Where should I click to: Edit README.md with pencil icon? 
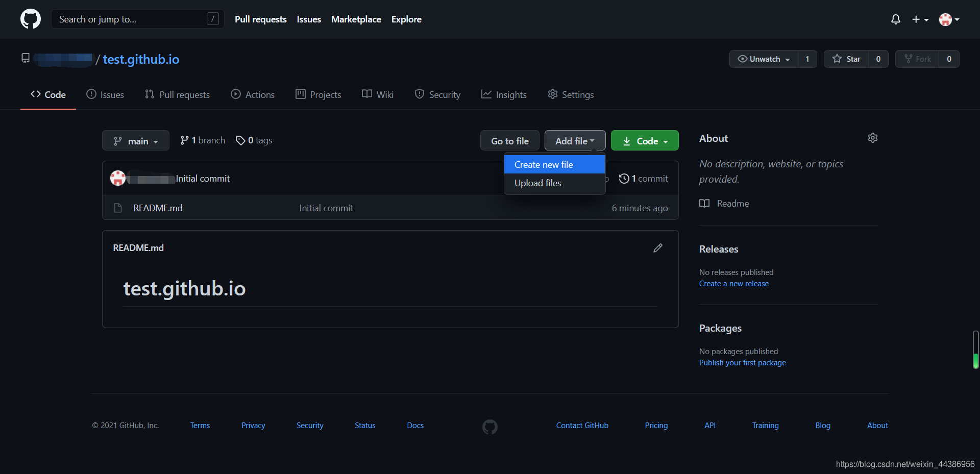658,248
